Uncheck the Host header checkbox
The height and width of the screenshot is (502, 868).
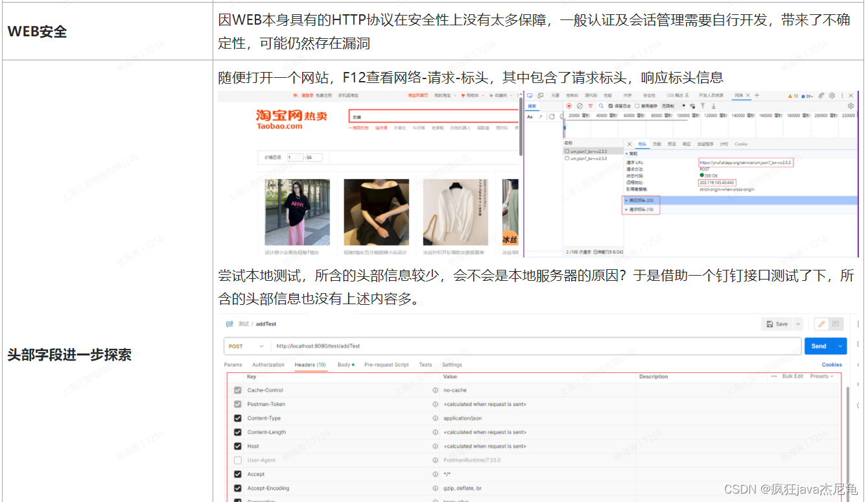[x=237, y=446]
